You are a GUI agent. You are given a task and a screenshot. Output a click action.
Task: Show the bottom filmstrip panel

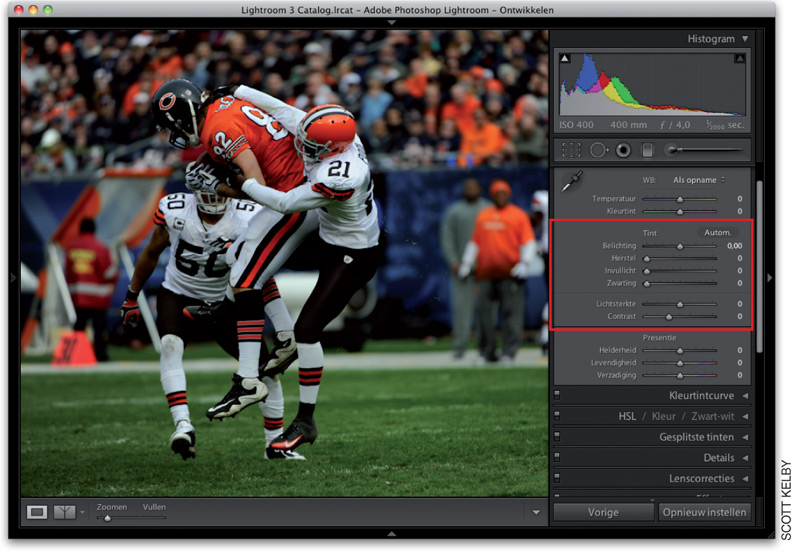tap(392, 534)
